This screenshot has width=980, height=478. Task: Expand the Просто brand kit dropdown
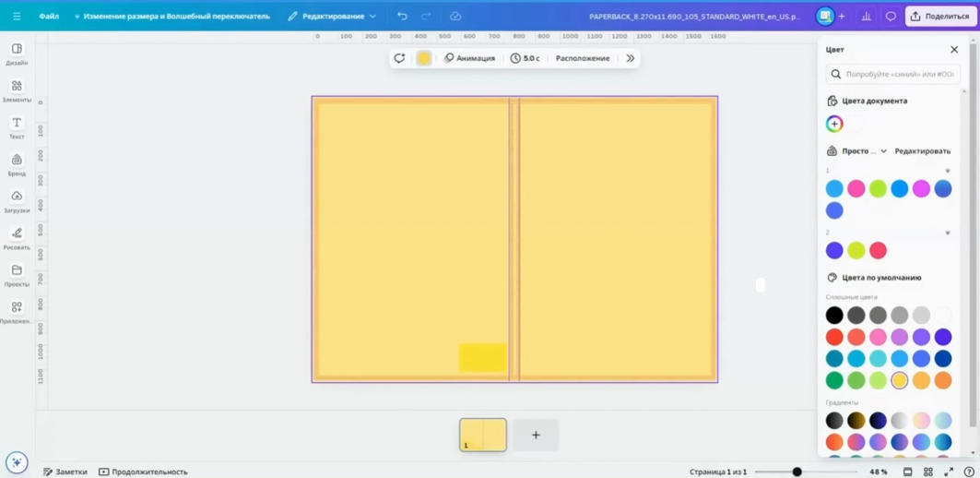click(x=865, y=150)
